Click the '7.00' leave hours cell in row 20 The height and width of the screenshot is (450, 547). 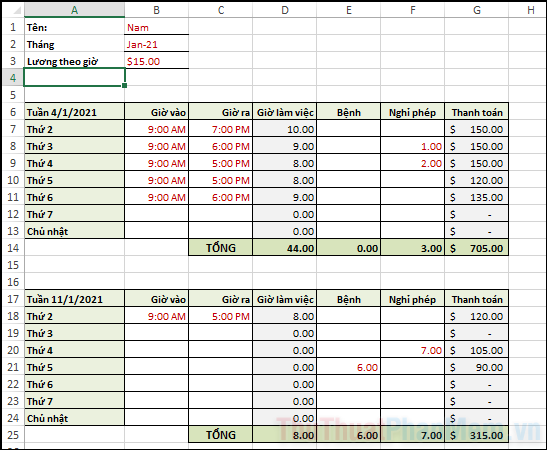coord(413,350)
